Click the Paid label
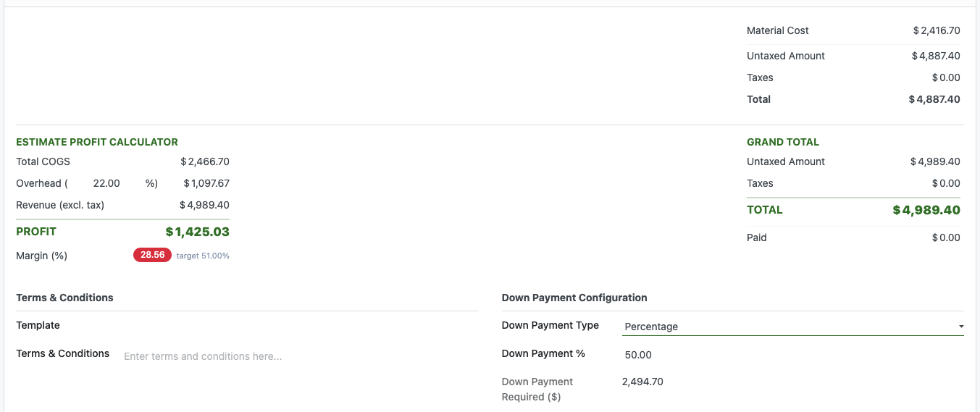 tap(757, 237)
